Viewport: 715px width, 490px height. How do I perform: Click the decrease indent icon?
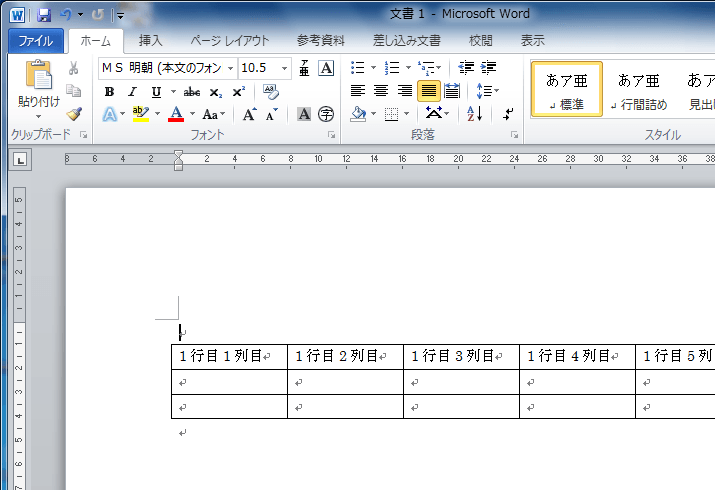pyautogui.click(x=466, y=68)
